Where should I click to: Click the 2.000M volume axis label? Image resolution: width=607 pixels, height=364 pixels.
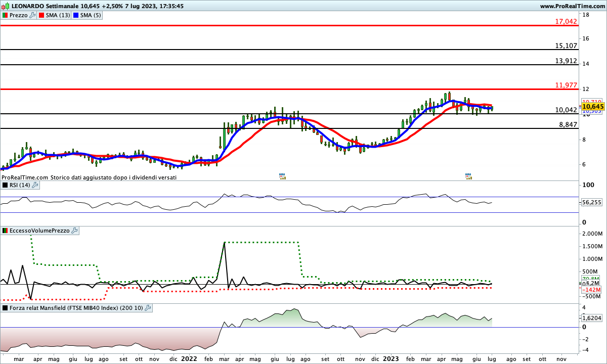(593, 234)
